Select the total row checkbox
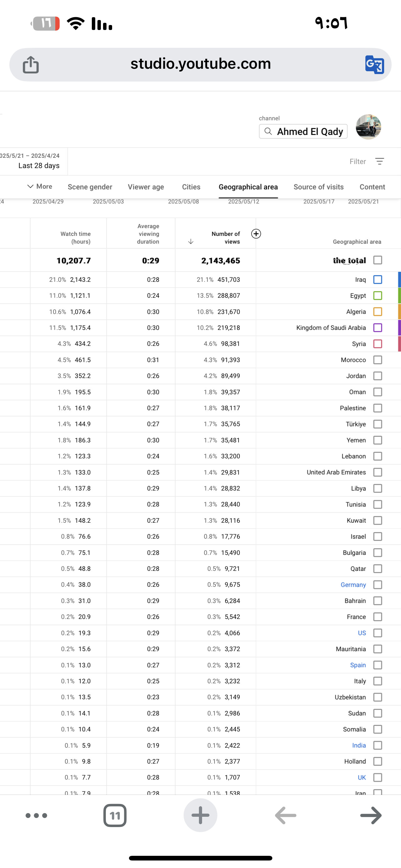The image size is (401, 868). coord(378,260)
